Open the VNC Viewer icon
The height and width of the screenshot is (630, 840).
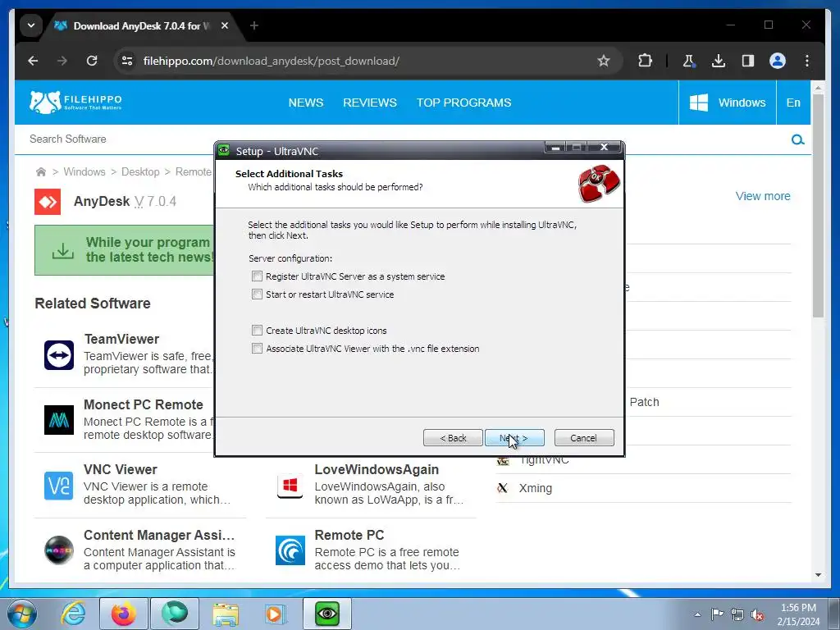point(59,486)
